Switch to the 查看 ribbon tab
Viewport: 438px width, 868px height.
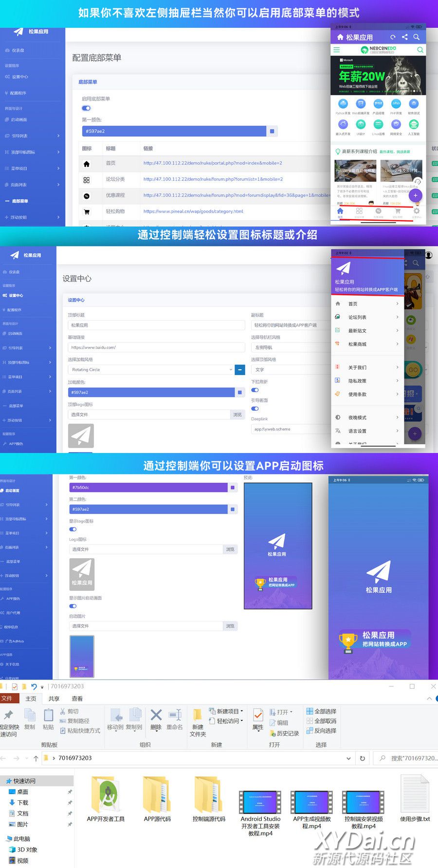[77, 698]
